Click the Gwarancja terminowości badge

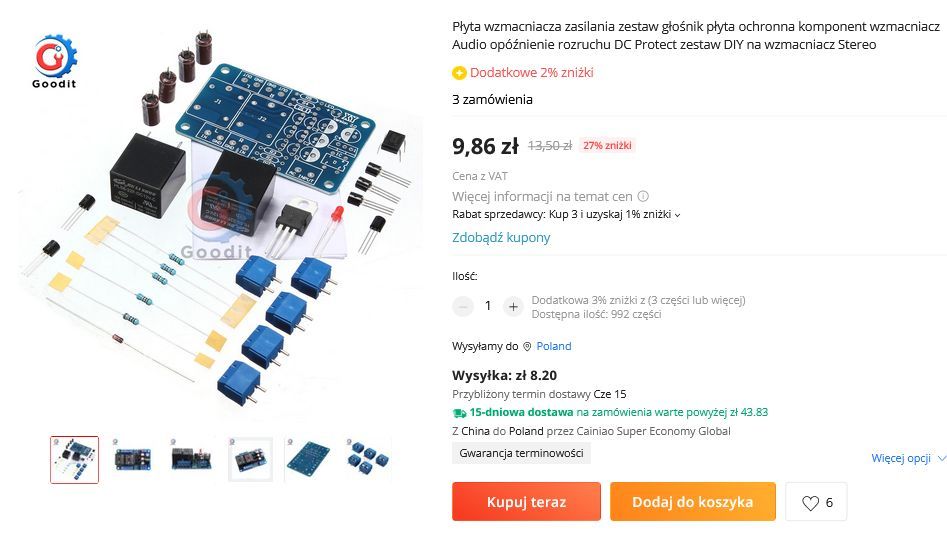[x=521, y=453]
